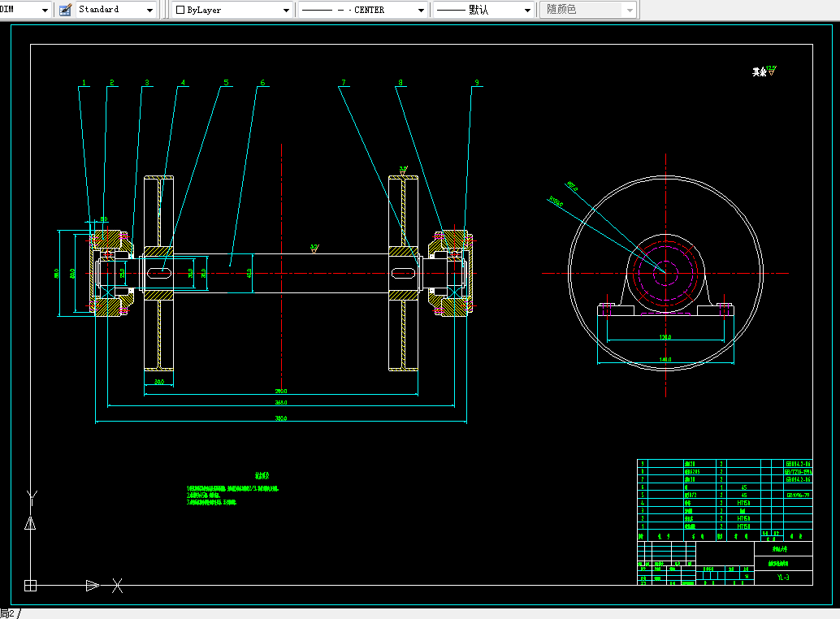Select the surface roughness symbol on the shaft

point(314,249)
